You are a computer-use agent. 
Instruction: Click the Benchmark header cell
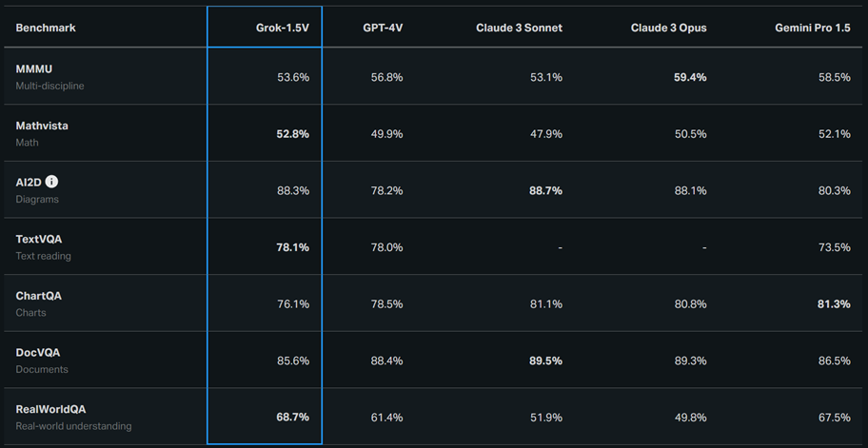(x=46, y=28)
